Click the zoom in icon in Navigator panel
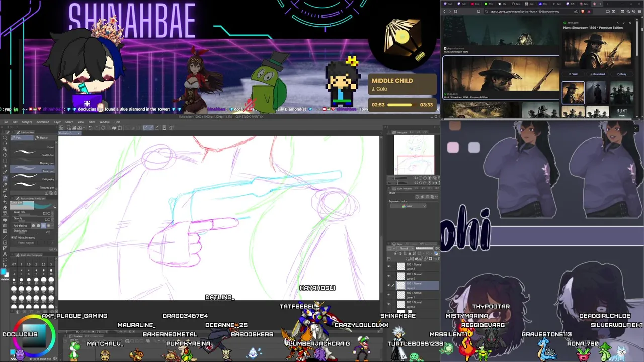Viewport: 644px width, 362px height. click(425, 177)
